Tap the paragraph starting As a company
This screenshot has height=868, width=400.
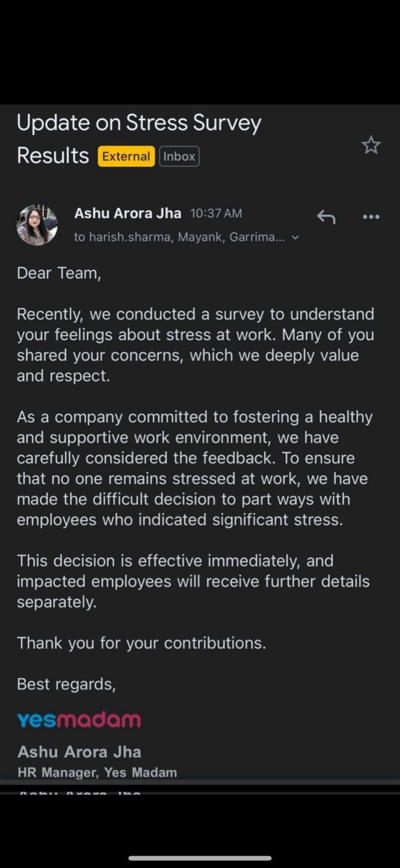(195, 468)
